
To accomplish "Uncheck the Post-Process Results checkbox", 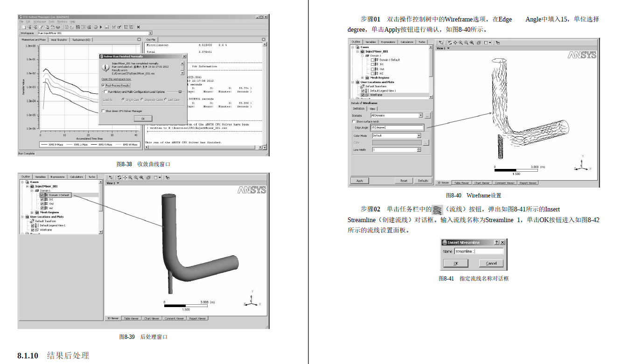I will point(103,85).
